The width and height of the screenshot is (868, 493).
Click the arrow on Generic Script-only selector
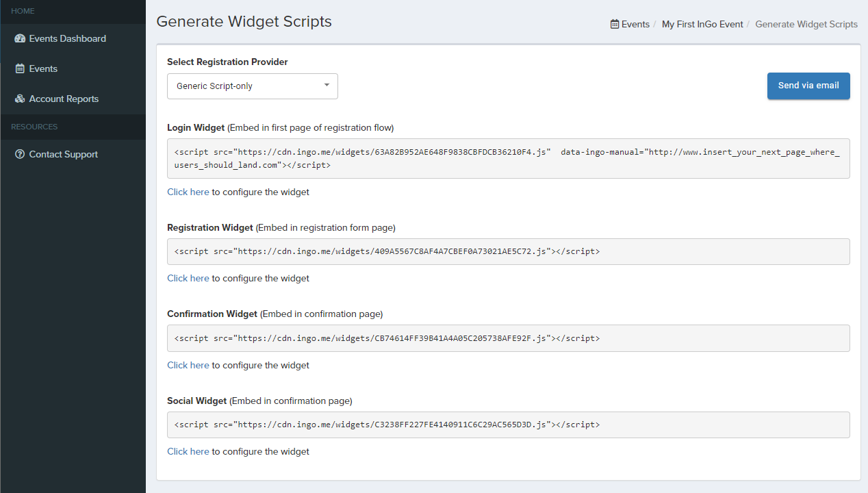[327, 84]
